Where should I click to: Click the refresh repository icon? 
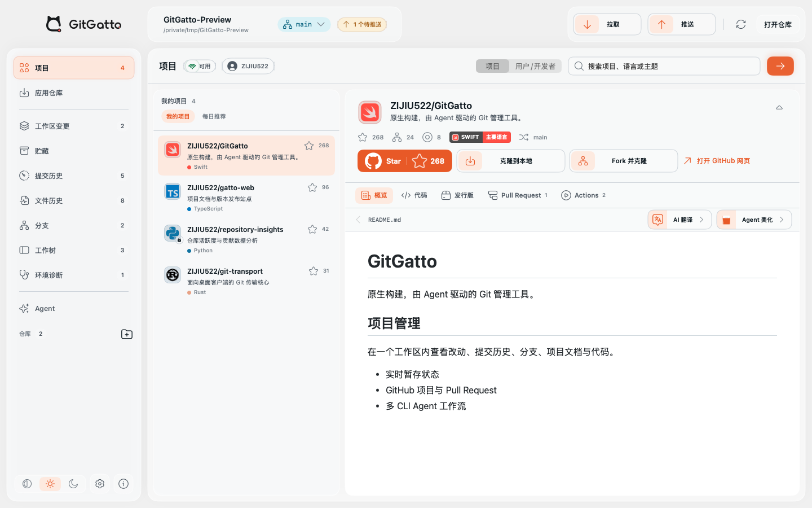[741, 24]
